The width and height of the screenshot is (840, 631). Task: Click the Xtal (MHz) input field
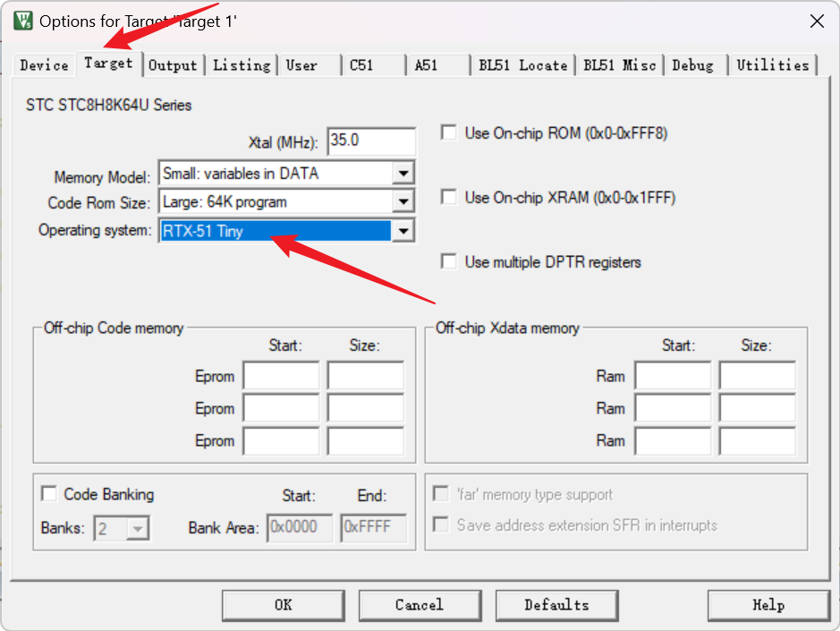[x=371, y=141]
